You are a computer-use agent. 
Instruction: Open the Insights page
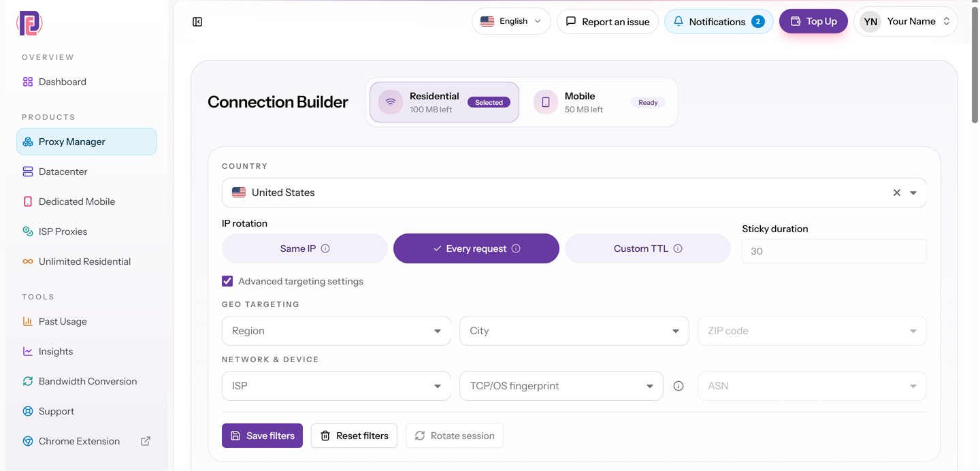click(x=86, y=351)
